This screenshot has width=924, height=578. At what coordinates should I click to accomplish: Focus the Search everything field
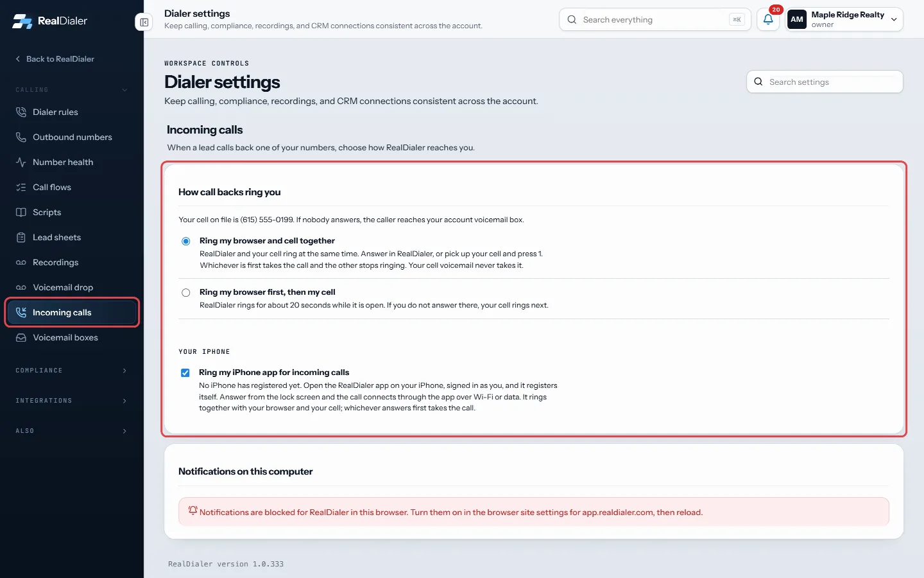655,19
